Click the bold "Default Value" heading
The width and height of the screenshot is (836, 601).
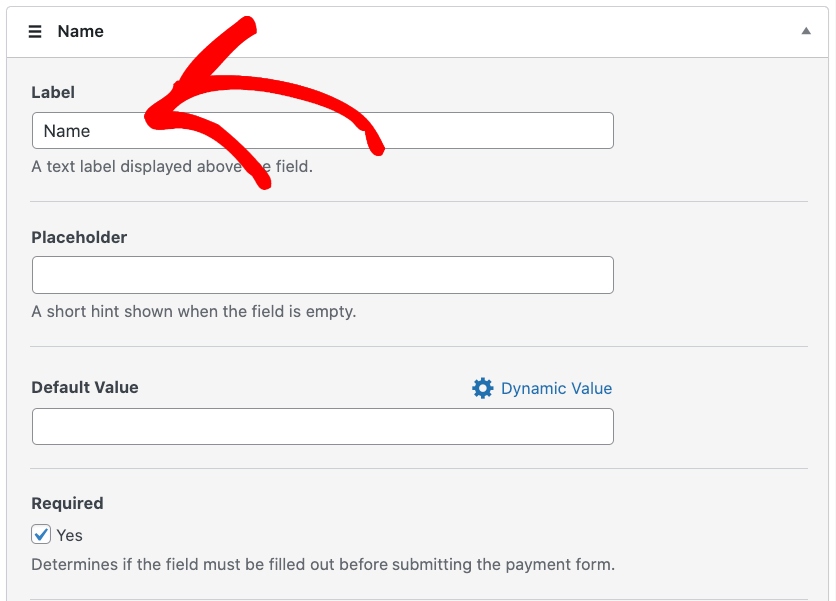(85, 387)
